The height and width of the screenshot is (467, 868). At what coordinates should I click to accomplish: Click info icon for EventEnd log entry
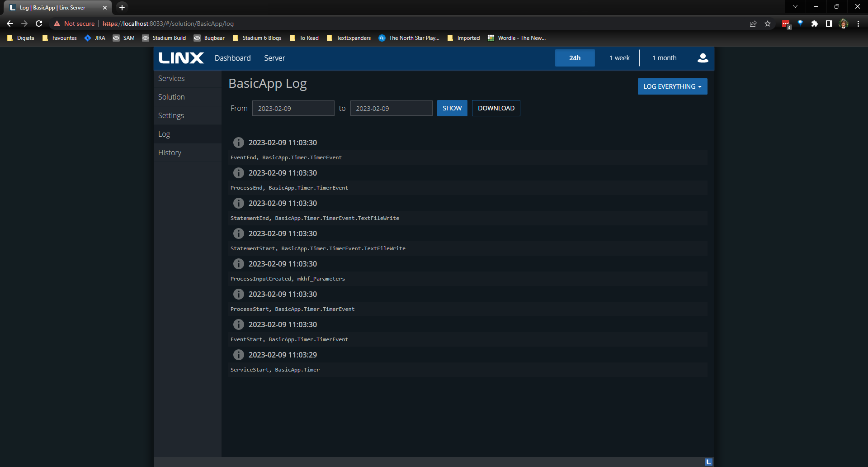click(239, 143)
